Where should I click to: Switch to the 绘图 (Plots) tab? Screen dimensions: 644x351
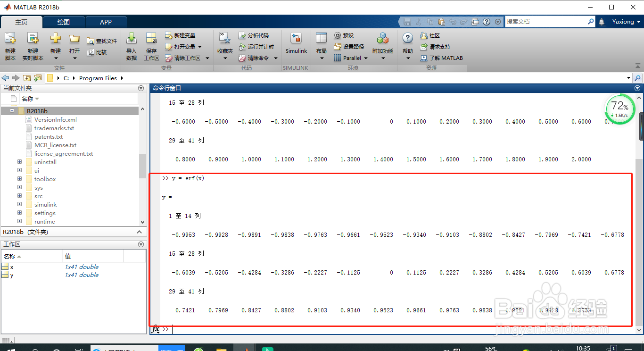tap(64, 22)
